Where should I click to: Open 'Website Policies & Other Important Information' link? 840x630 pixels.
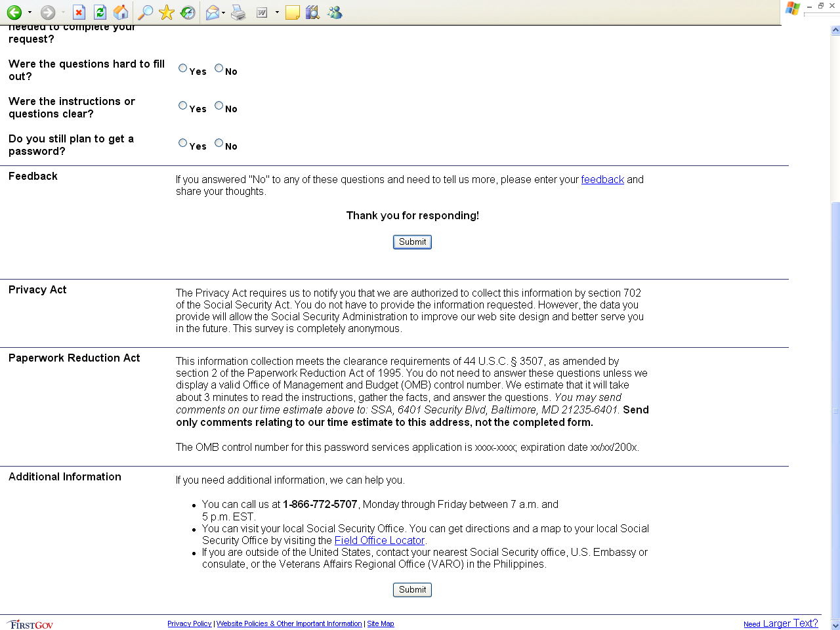click(289, 624)
